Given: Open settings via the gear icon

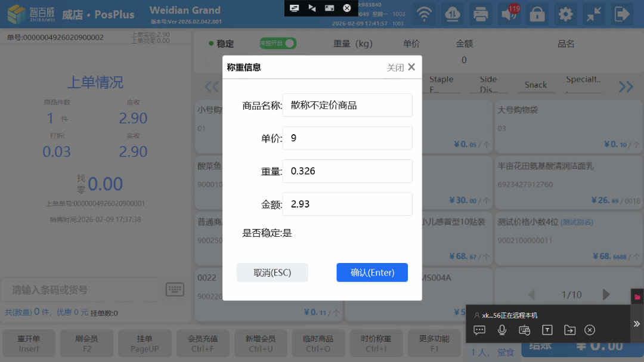Looking at the screenshot, I should coord(565,14).
